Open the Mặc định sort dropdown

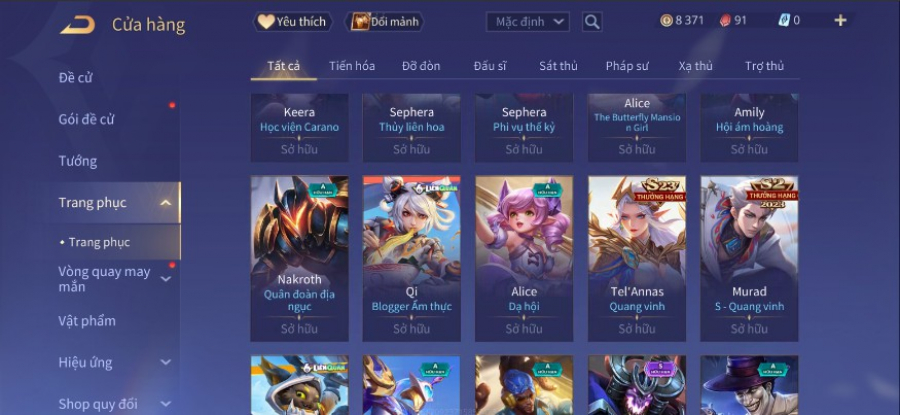coord(527,22)
